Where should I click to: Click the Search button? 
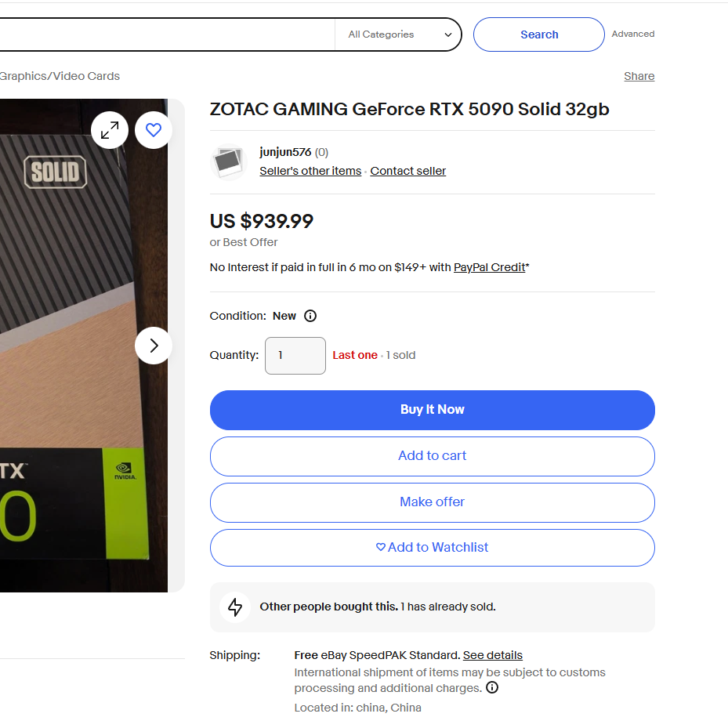click(539, 34)
